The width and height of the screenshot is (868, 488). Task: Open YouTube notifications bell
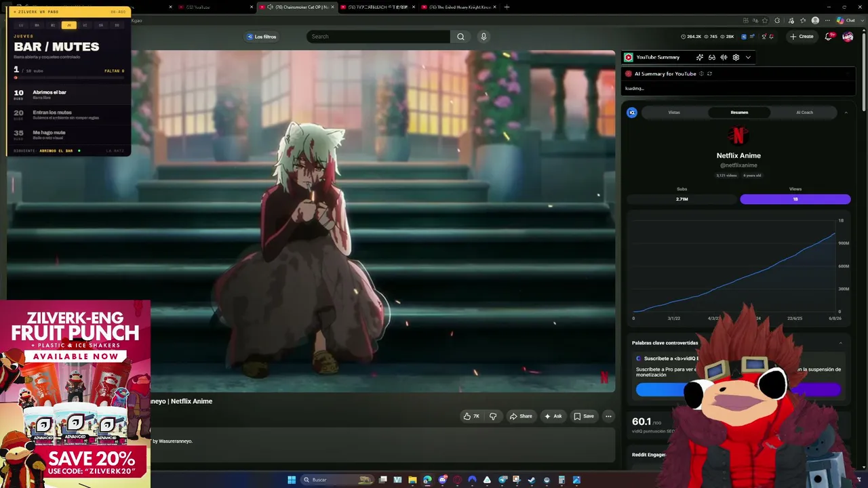point(829,37)
